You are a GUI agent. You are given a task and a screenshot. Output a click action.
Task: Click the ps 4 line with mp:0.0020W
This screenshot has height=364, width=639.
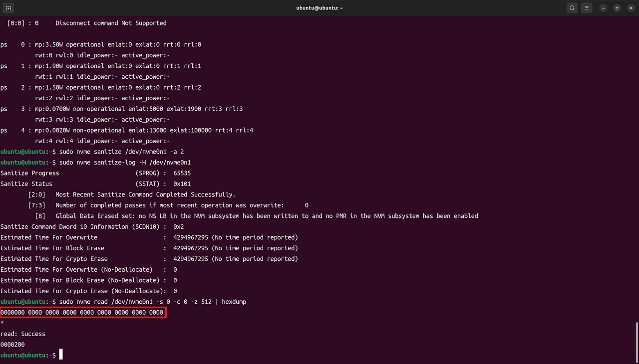tap(127, 130)
